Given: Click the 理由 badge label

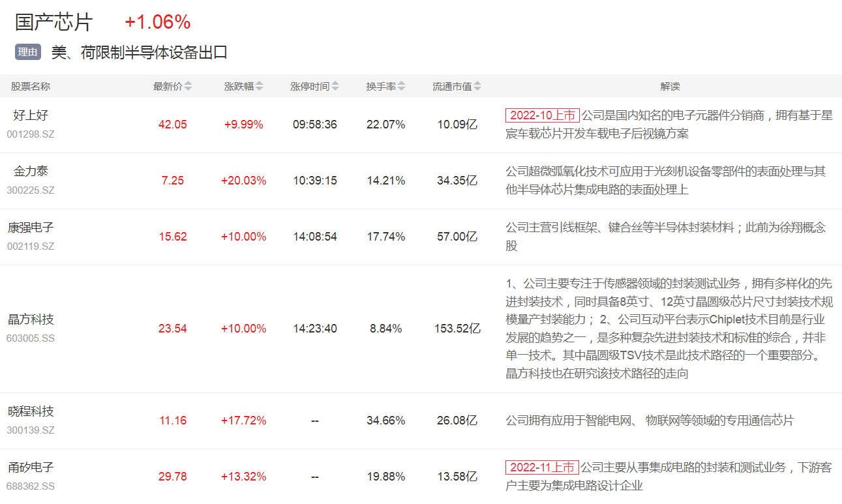Looking at the screenshot, I should (x=28, y=52).
